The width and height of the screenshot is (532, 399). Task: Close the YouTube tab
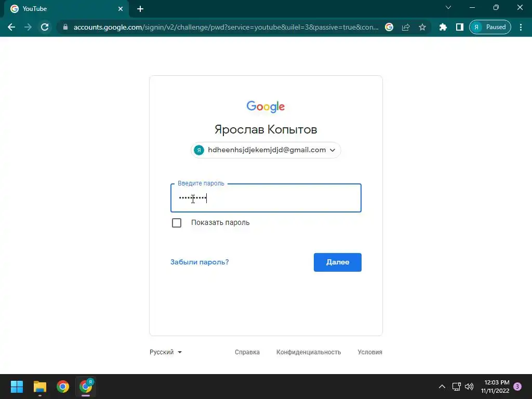(121, 9)
